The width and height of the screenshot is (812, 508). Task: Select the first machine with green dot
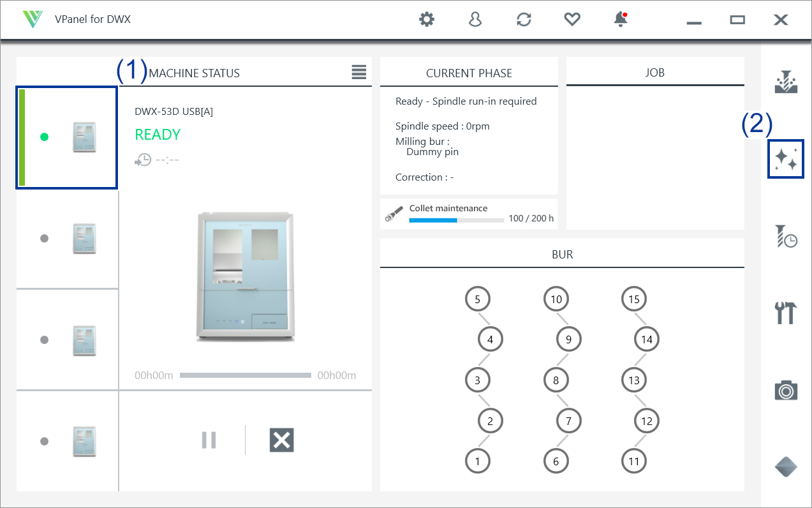pyautogui.click(x=67, y=138)
